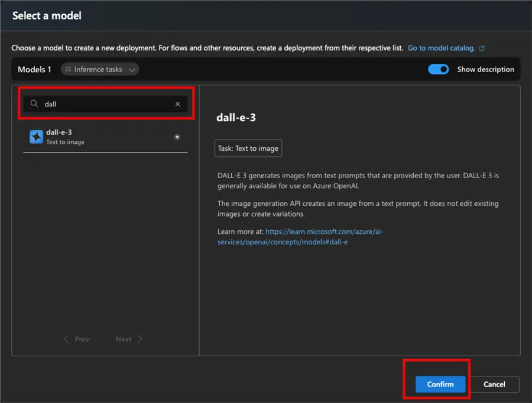The width and height of the screenshot is (532, 403).
Task: Click the Models 1 count label
Action: coord(34,70)
